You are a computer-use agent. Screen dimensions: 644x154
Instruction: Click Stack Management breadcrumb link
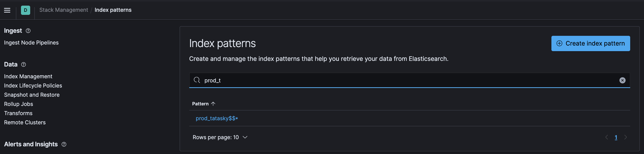63,10
